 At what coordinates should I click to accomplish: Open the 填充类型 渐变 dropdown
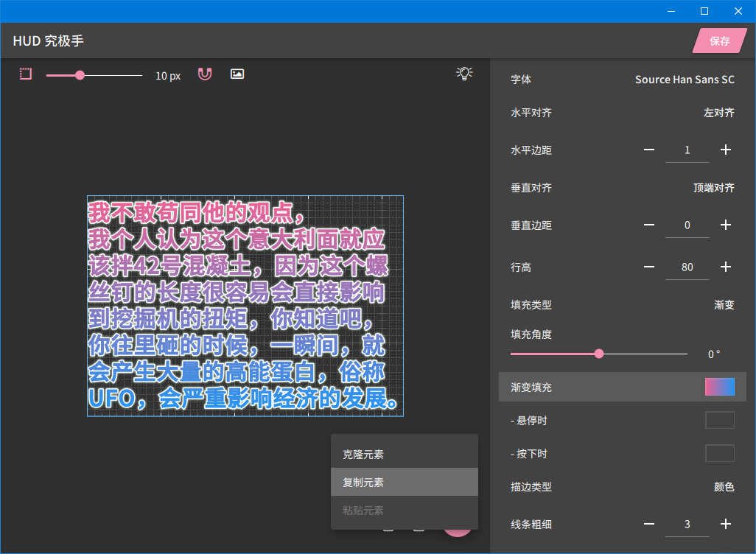(x=724, y=305)
